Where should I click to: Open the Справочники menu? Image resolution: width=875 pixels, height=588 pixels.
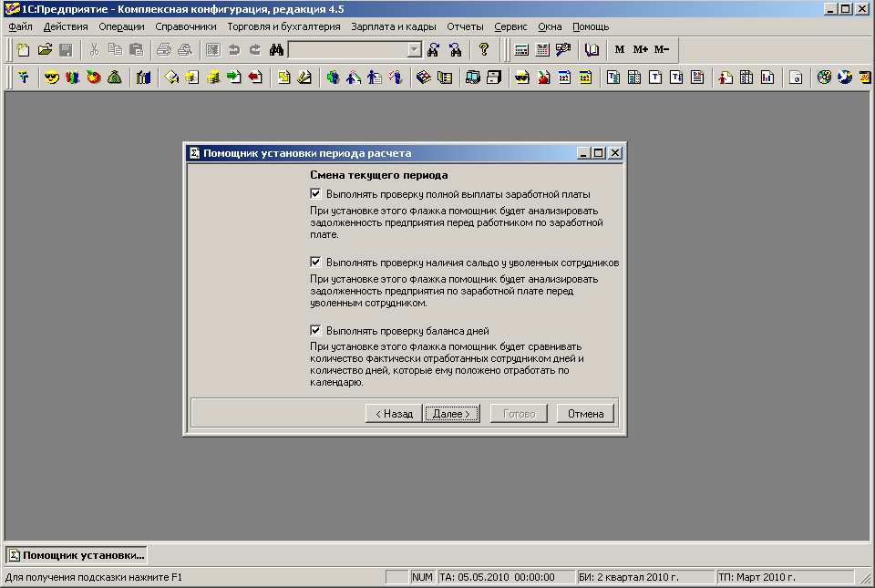tap(186, 26)
